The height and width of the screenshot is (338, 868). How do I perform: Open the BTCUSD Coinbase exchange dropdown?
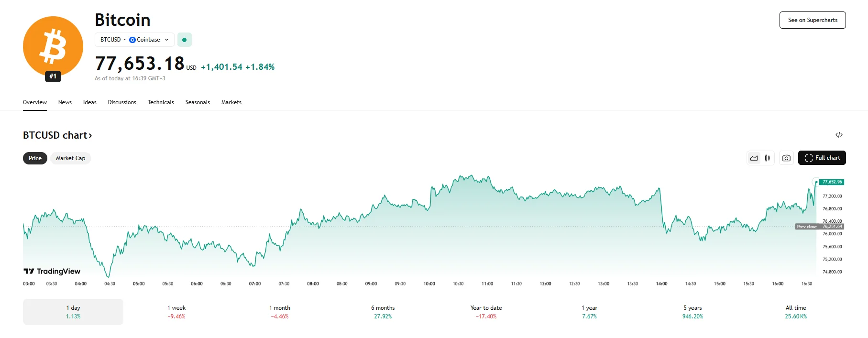[x=134, y=40]
